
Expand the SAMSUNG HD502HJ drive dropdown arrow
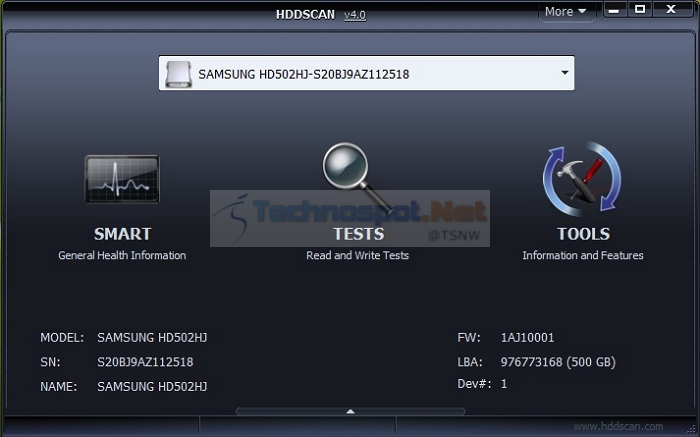[x=565, y=73]
